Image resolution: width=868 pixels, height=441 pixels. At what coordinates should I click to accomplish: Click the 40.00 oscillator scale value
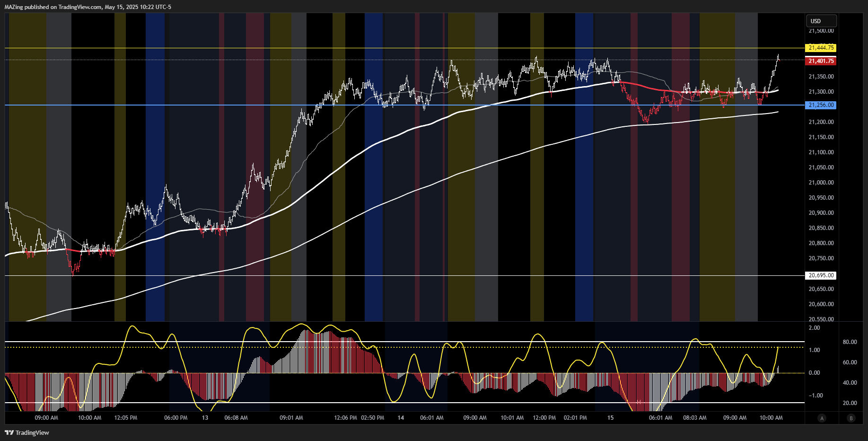coord(850,383)
